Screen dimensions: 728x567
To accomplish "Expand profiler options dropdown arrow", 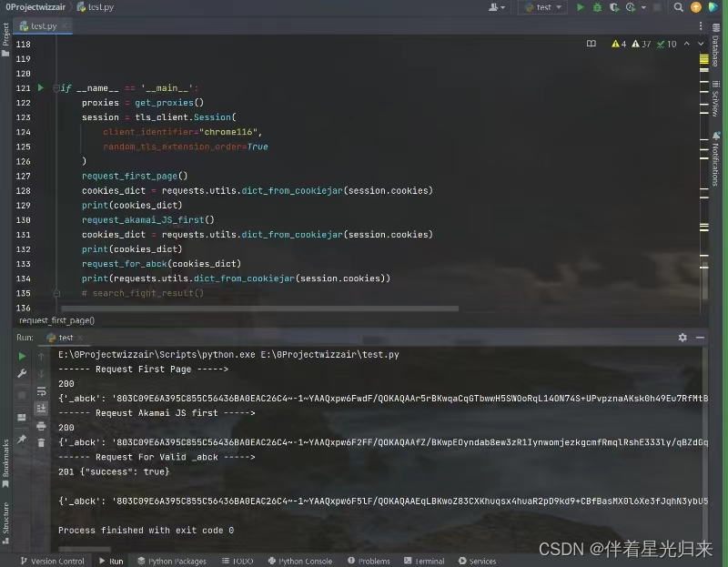I will point(643,7).
